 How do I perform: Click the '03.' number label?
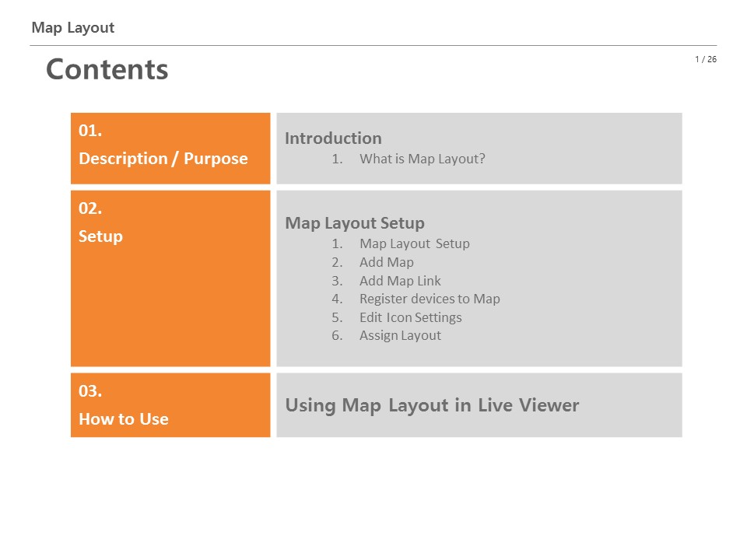click(x=90, y=391)
